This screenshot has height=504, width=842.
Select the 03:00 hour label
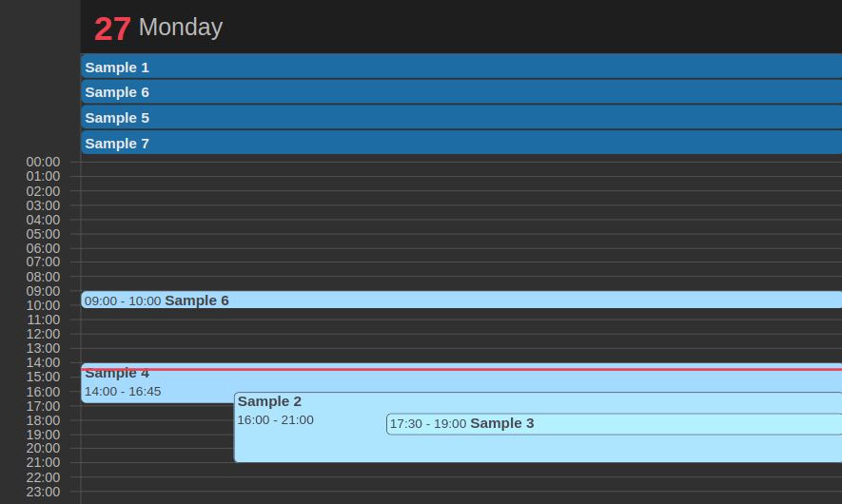coord(43,205)
